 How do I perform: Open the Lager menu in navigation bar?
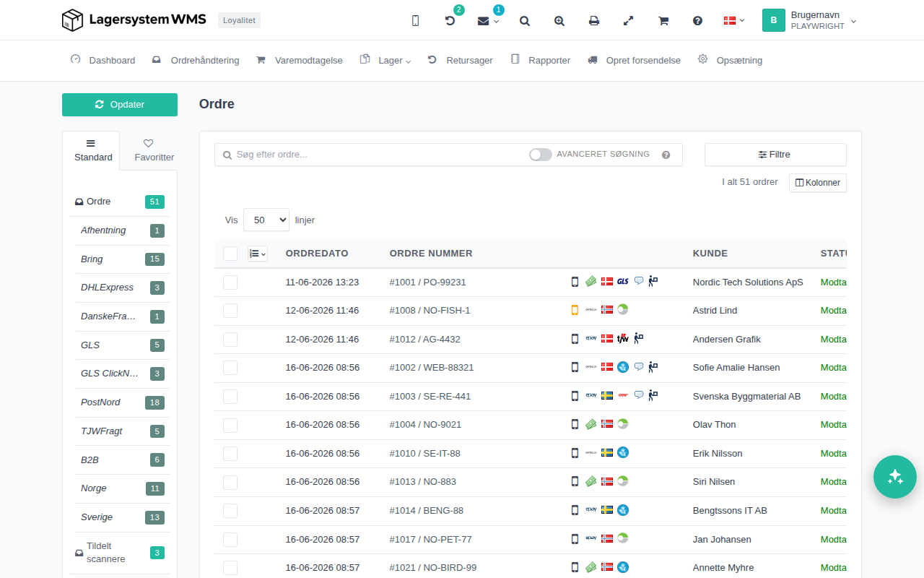(385, 61)
